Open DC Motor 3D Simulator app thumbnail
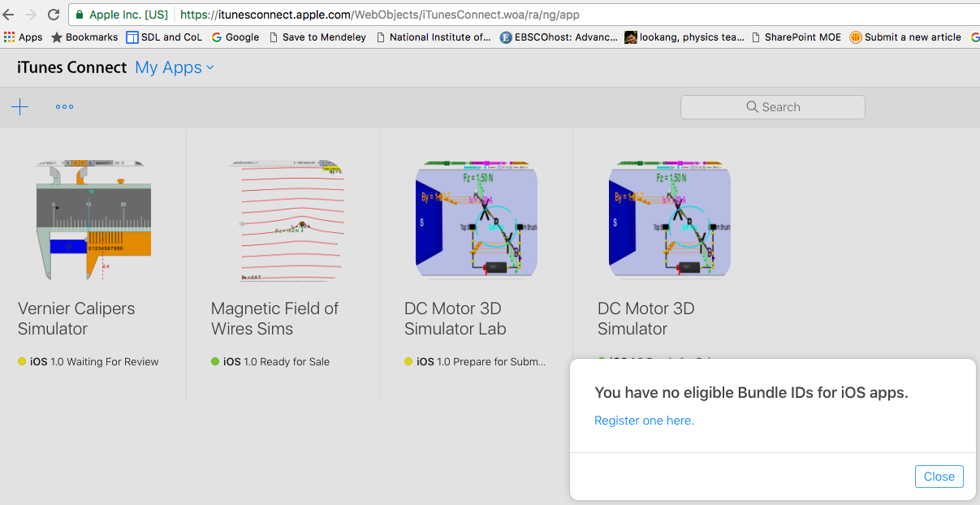Screen dimensions: 980x505 (670, 221)
